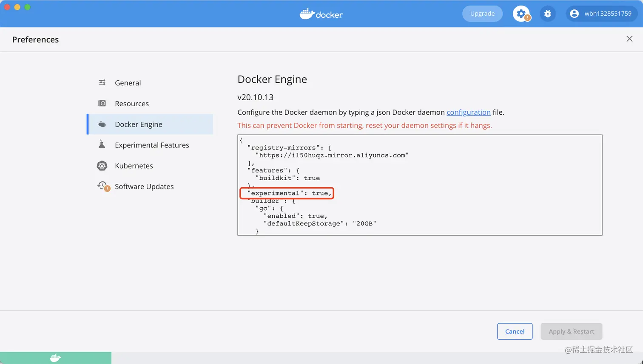The width and height of the screenshot is (643, 364).
Task: Click the General settings sliders icon
Action: pos(102,82)
